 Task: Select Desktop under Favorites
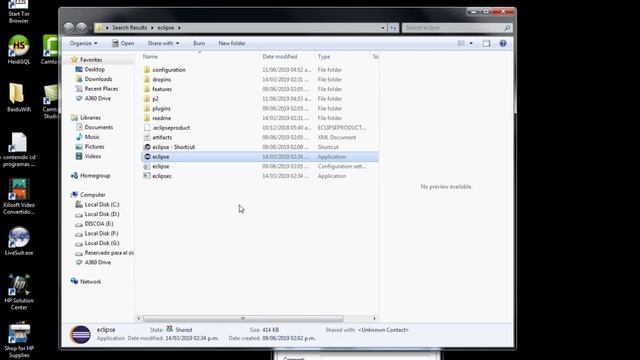(95, 69)
